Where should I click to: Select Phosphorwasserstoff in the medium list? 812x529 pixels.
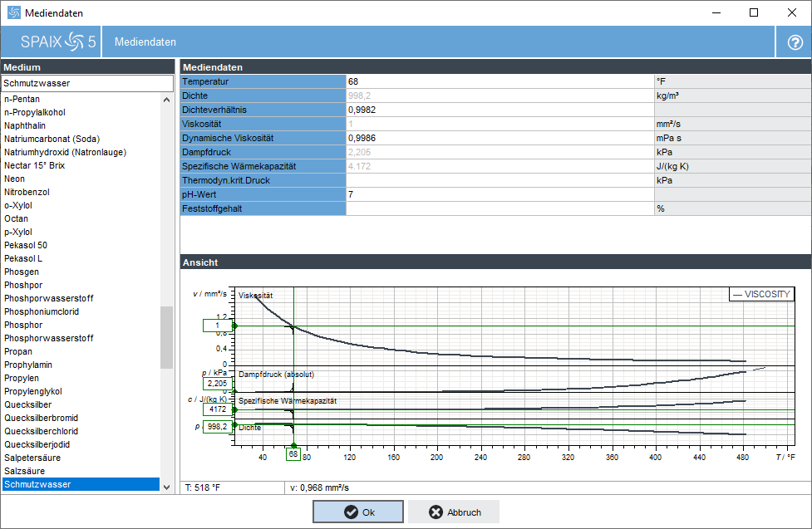click(49, 338)
